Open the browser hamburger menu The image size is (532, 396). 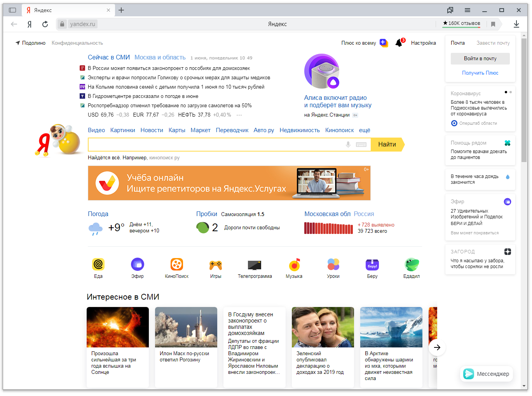[467, 10]
